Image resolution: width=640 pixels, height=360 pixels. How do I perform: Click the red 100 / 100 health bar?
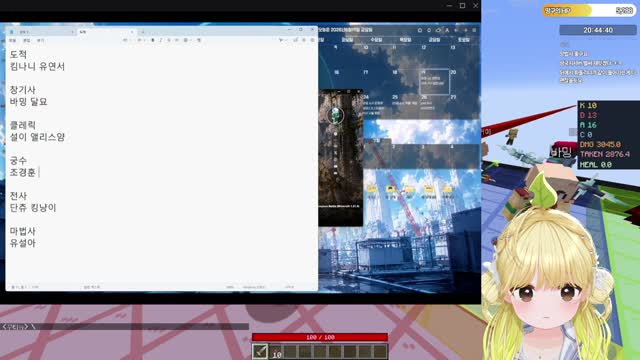(320, 337)
